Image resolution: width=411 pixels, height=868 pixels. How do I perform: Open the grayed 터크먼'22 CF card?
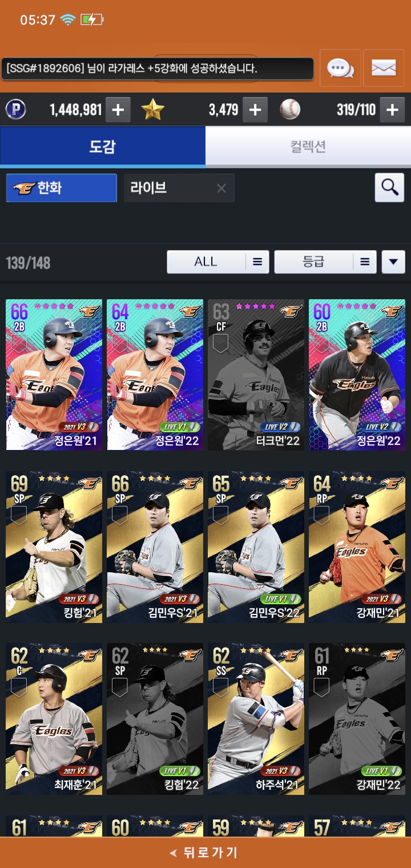(256, 375)
